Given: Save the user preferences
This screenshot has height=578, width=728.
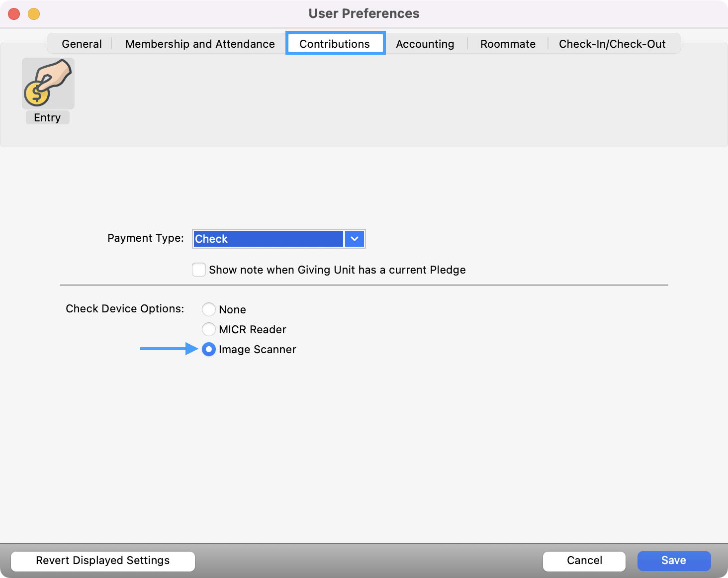Looking at the screenshot, I should (674, 561).
